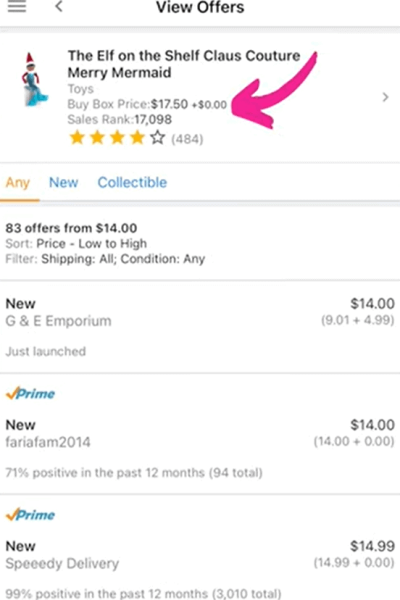This screenshot has width=400, height=600.
Task: Go back using the left arrow
Action: point(59,7)
